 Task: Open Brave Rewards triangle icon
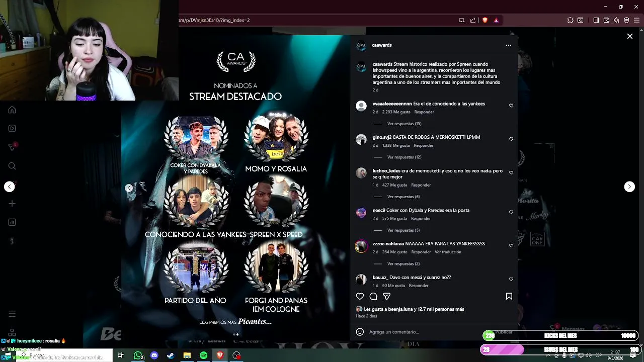coord(496,20)
